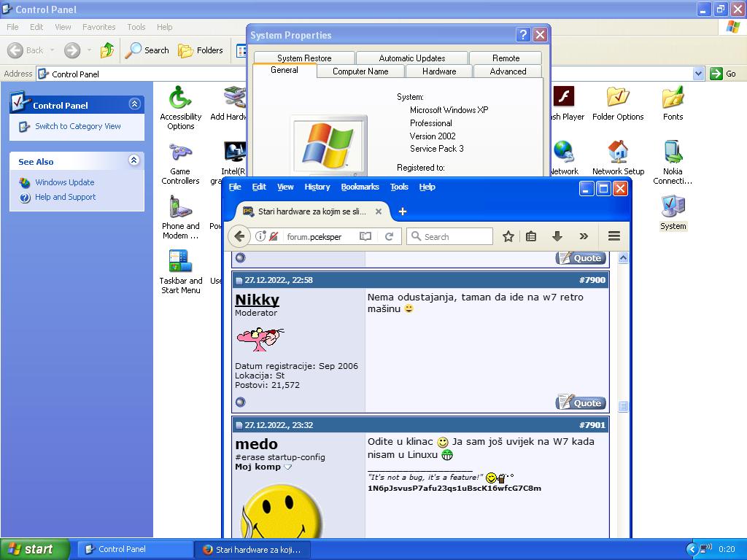
Task: Close the Stari hardware tab
Action: (x=379, y=211)
